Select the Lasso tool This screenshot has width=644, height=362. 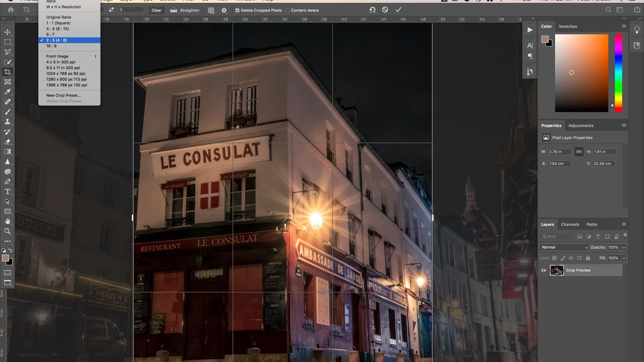(x=8, y=52)
